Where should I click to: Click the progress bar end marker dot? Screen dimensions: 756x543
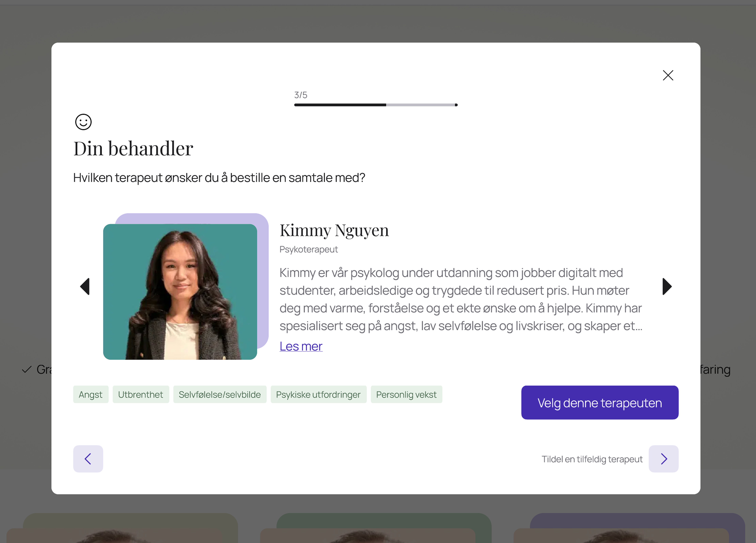click(x=456, y=105)
